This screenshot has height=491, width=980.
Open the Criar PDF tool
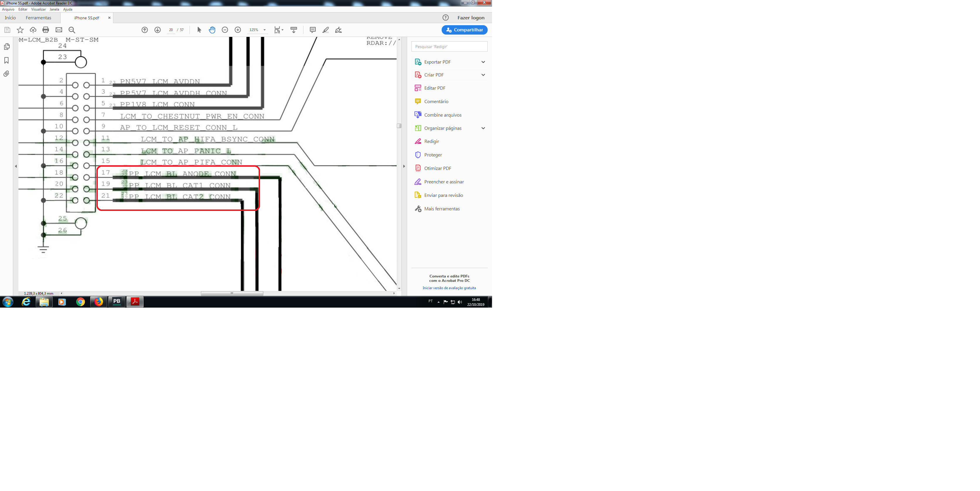(x=434, y=75)
